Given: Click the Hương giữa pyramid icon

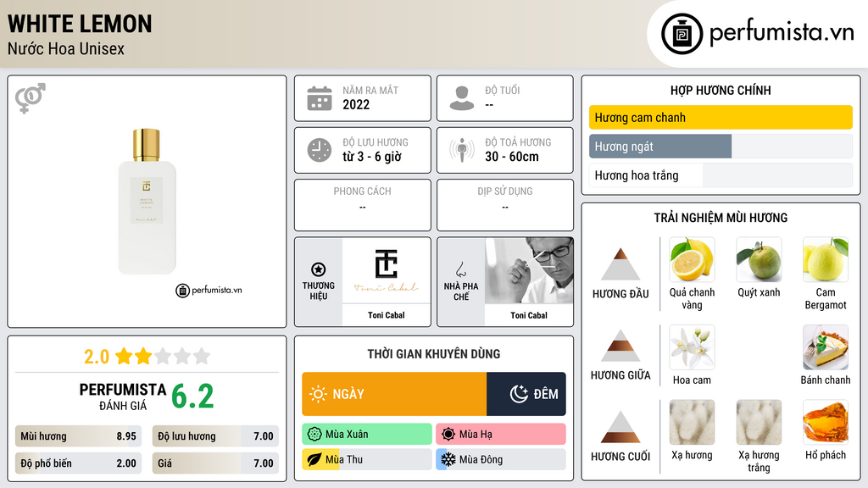Looking at the screenshot, I should pos(620,346).
